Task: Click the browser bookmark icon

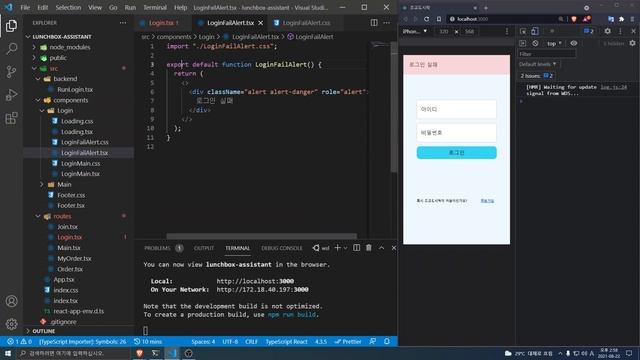Action: [439, 19]
